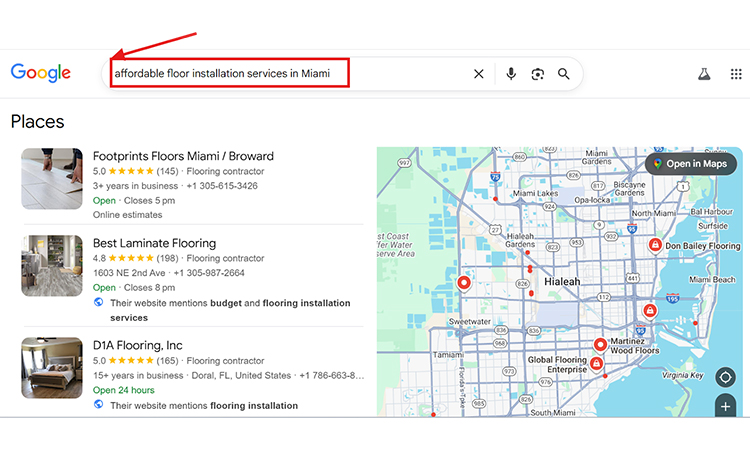
Task: Center map on my location icon
Action: [x=725, y=378]
